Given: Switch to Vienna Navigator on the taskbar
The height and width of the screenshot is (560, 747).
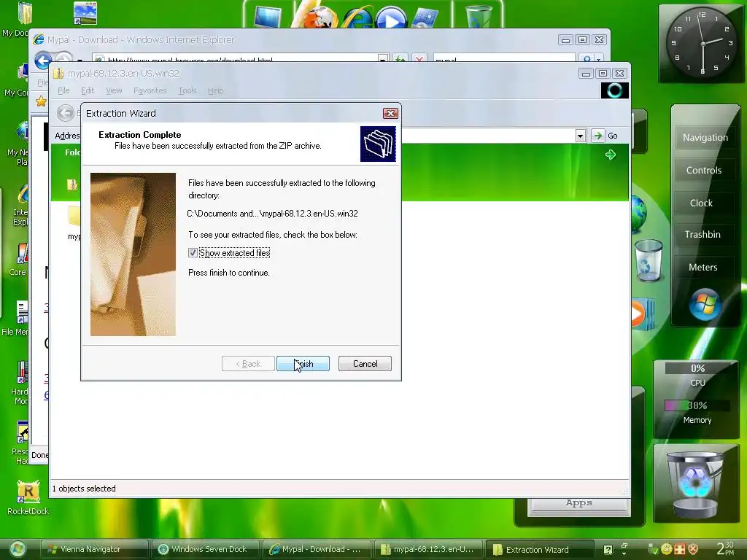Looking at the screenshot, I should click(94, 549).
